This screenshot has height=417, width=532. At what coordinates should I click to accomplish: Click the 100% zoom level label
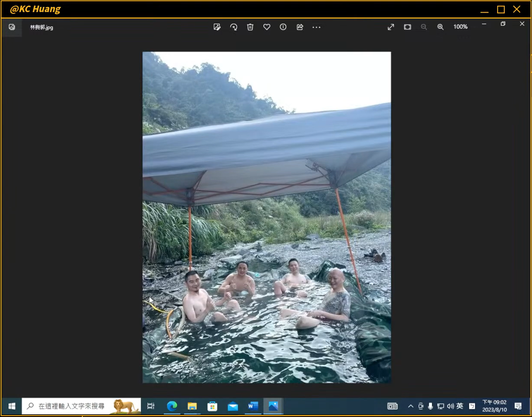[460, 27]
